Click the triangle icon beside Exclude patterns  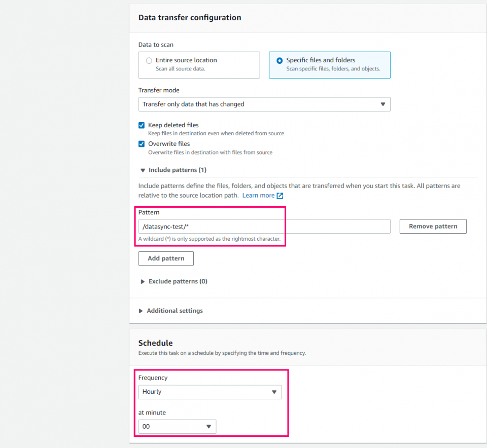tap(143, 281)
